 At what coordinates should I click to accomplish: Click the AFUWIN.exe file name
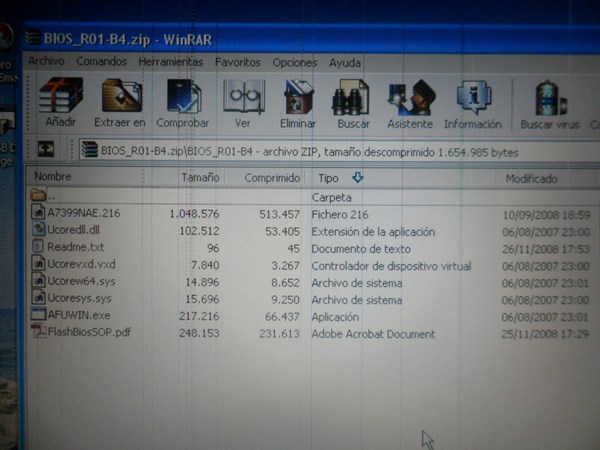point(79,315)
